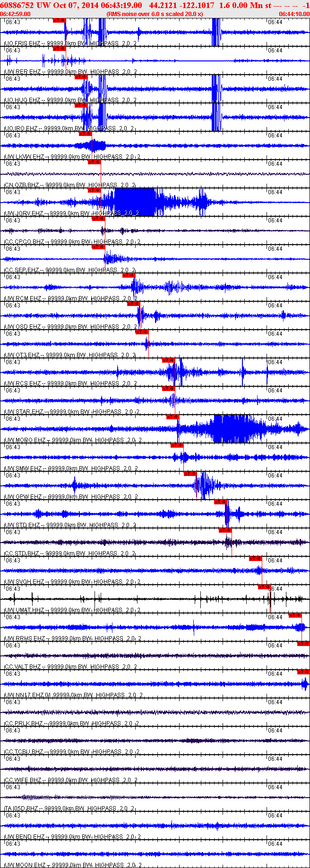The height and width of the screenshot is (868, 310).
Task: Select the UW.GPW.EHZ station label
Action: point(70,497)
